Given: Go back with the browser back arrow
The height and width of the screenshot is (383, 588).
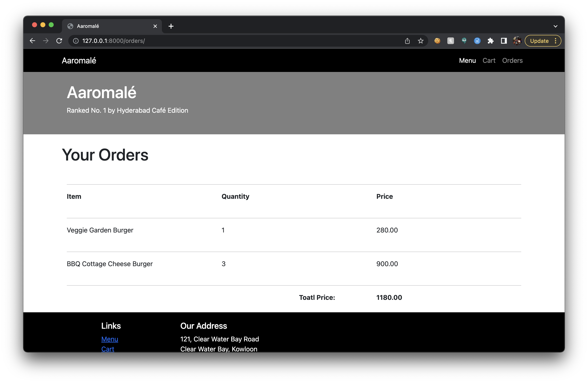Looking at the screenshot, I should [x=32, y=41].
